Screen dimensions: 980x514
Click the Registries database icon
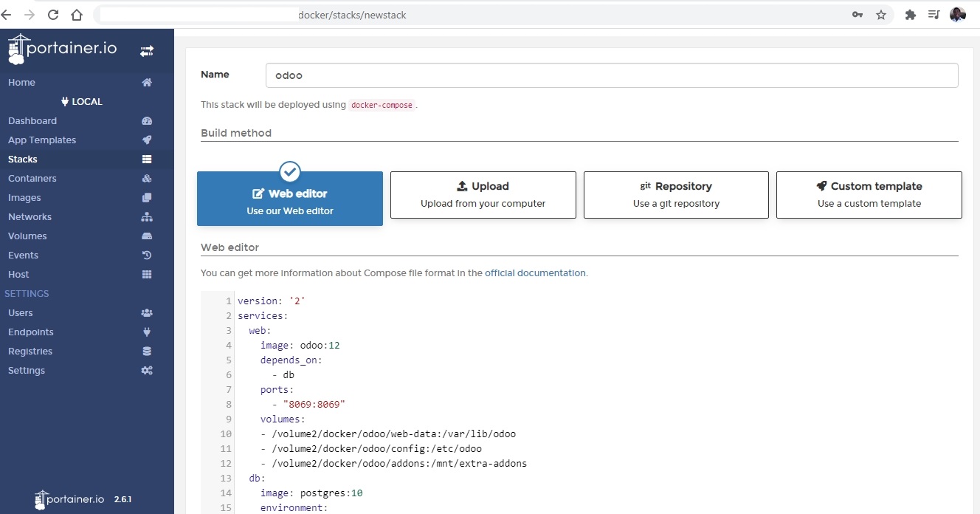tap(147, 352)
